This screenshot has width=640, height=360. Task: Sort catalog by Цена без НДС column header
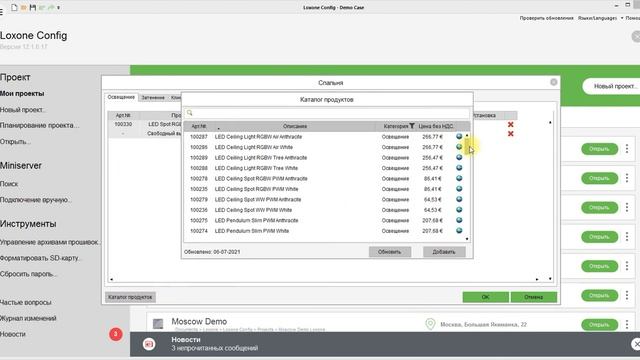tap(436, 126)
